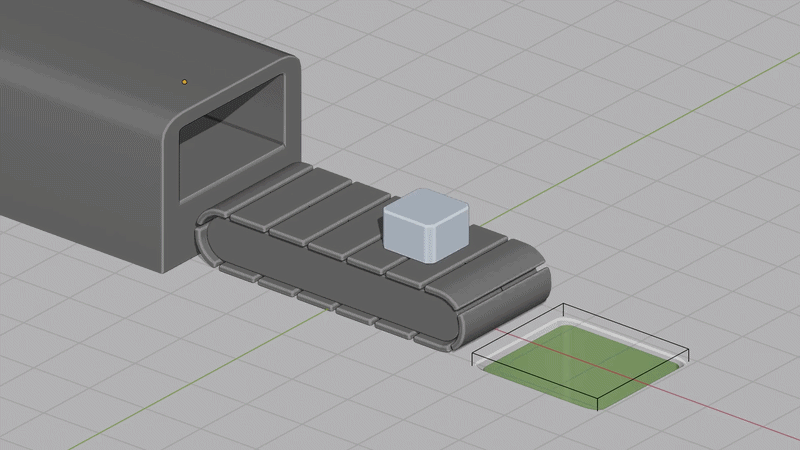Viewport: 800px width, 450px height.
Task: Select the lower belt slats under the conveyor
Action: [x=316, y=301]
